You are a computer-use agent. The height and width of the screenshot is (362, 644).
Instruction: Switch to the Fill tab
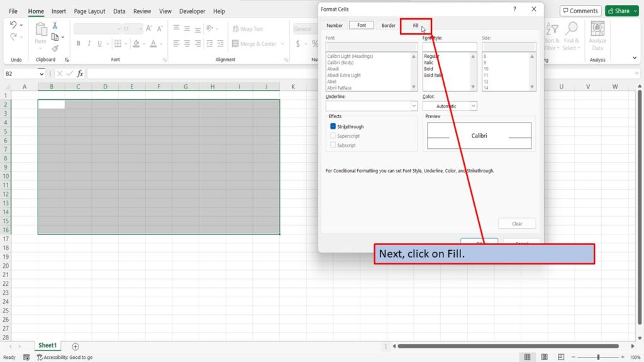click(416, 25)
